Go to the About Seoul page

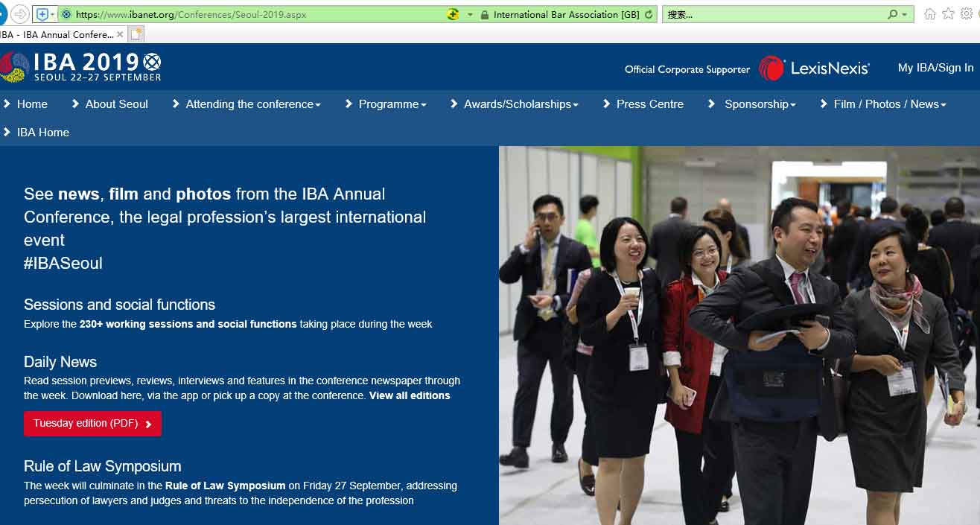(116, 104)
